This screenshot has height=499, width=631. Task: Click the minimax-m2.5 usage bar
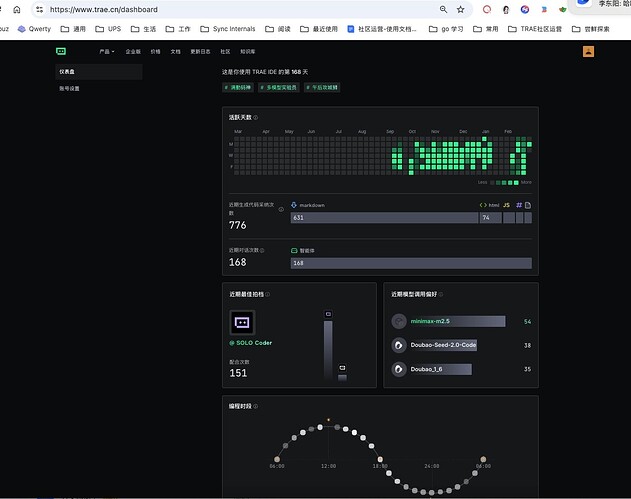click(x=457, y=321)
